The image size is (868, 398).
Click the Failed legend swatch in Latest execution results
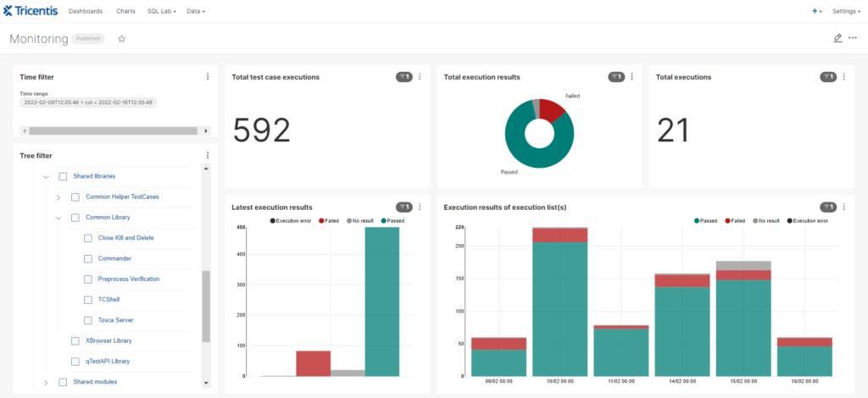(x=322, y=220)
